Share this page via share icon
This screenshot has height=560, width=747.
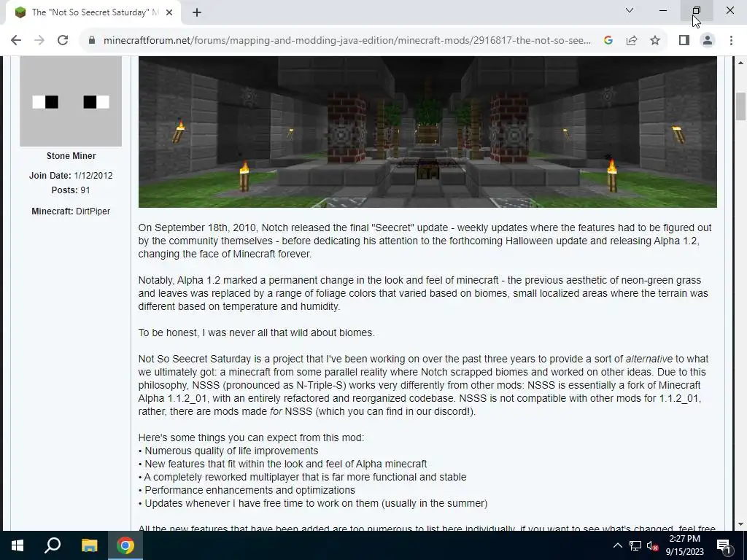[632, 41]
